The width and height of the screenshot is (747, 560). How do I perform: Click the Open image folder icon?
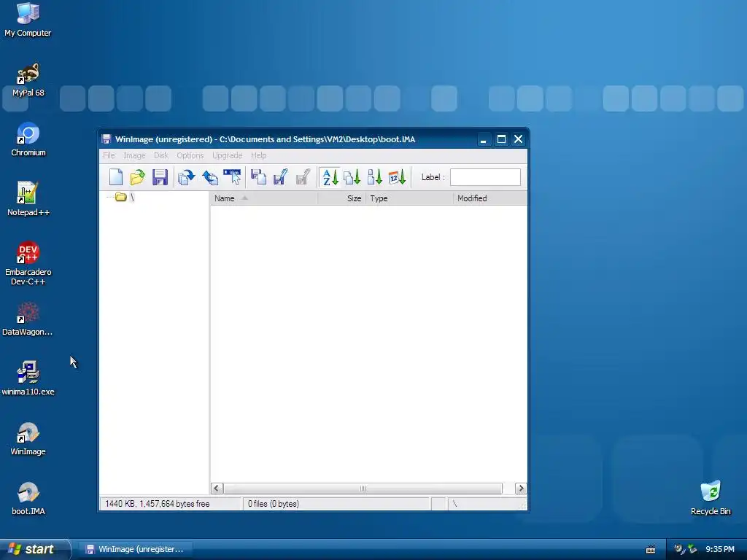[138, 177]
